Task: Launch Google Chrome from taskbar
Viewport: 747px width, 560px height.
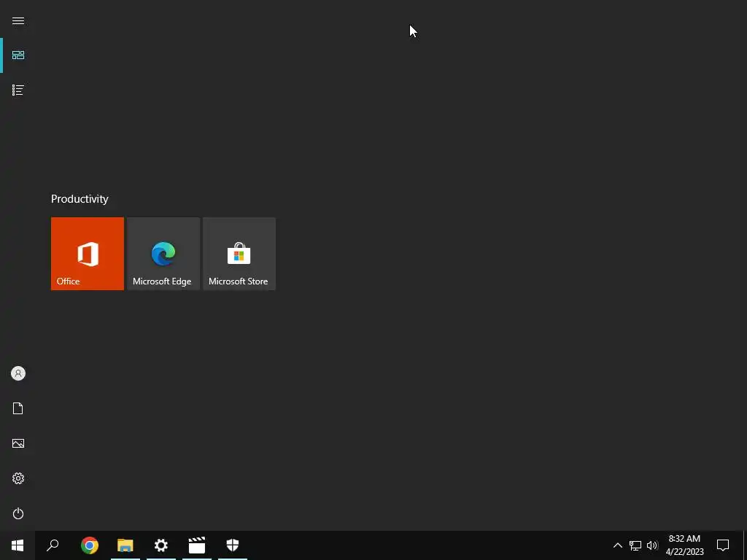Action: click(x=90, y=545)
